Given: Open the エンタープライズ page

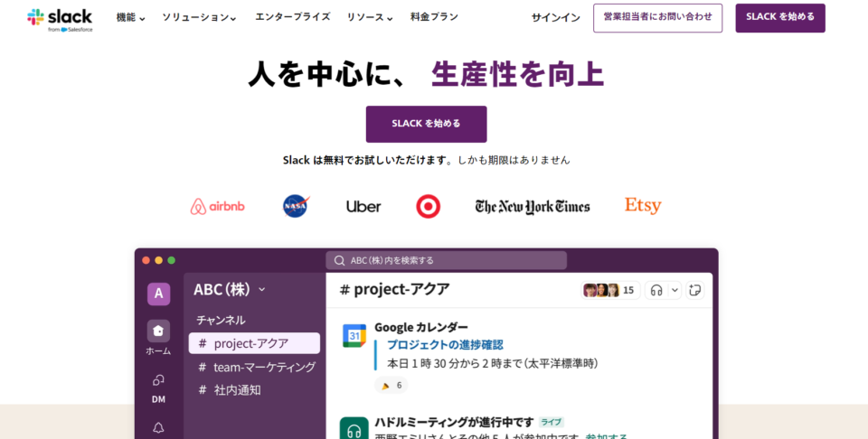Looking at the screenshot, I should pos(292,17).
